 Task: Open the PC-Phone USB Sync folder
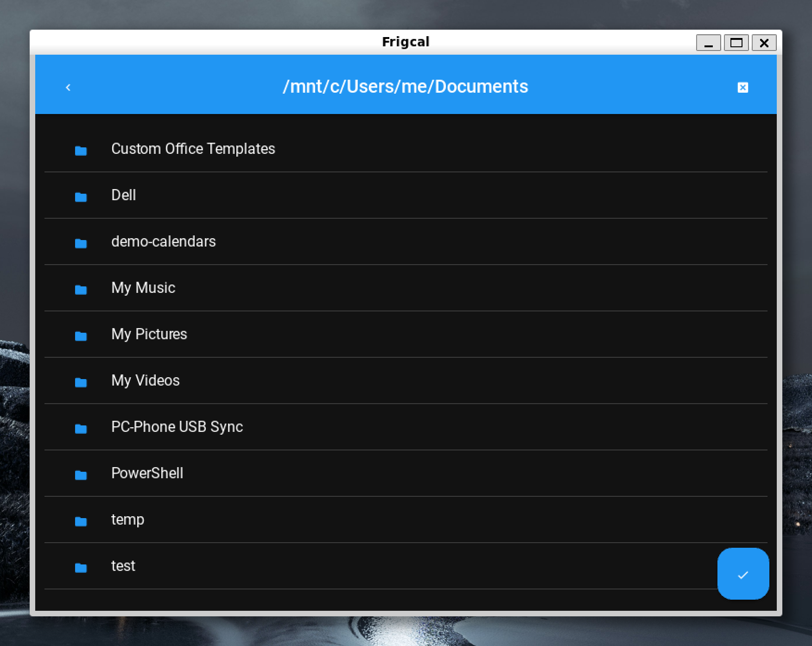click(x=406, y=427)
